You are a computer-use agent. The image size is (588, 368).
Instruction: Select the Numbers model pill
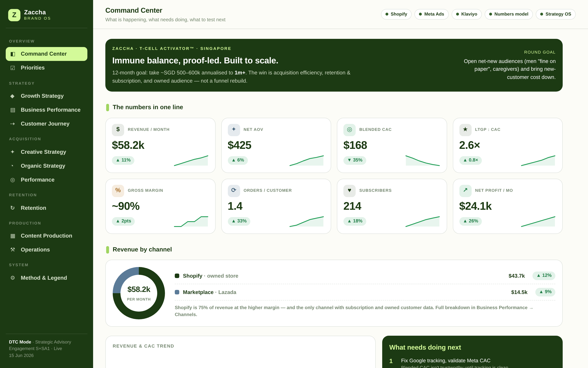coord(509,14)
